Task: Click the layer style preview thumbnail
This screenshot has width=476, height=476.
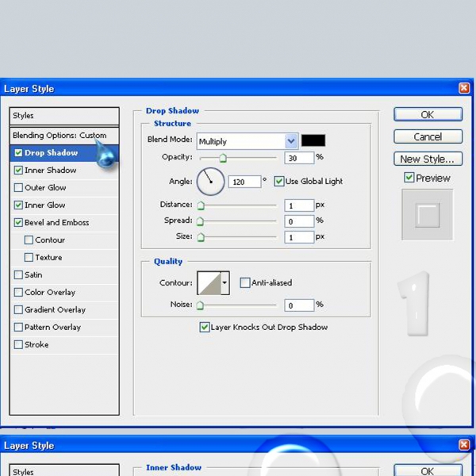Action: (x=427, y=215)
